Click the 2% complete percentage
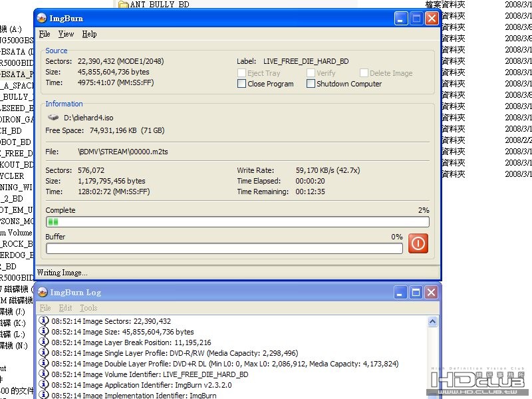The width and height of the screenshot is (532, 399). (424, 210)
